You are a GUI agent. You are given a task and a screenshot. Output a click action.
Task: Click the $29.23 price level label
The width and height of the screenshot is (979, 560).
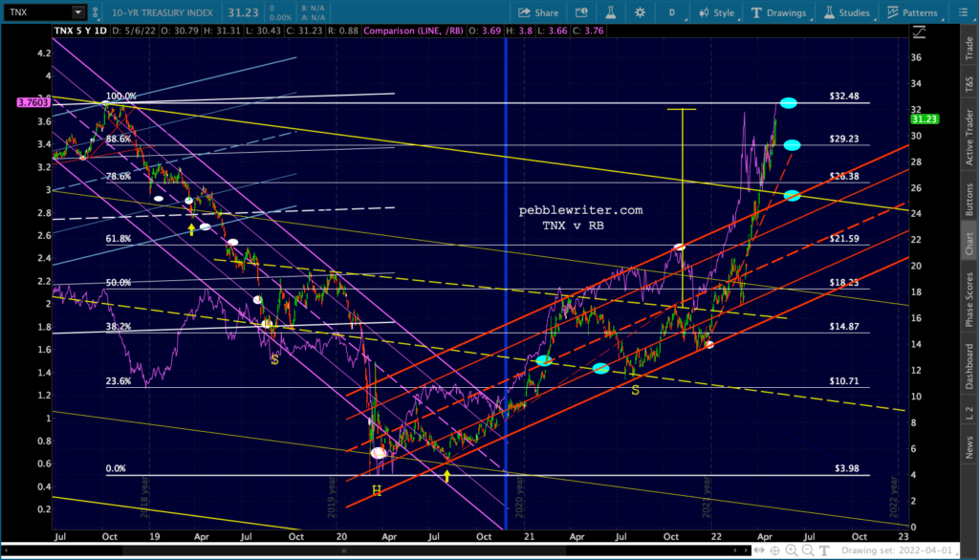pos(844,139)
